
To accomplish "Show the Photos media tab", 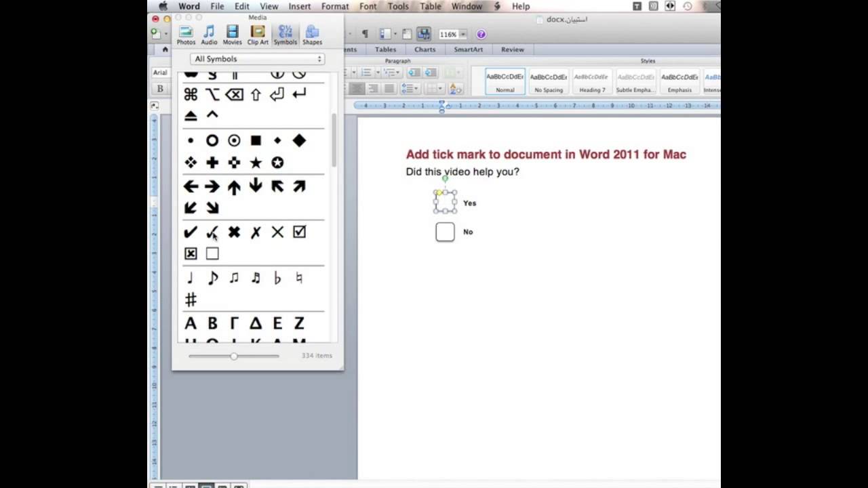I will (x=186, y=35).
